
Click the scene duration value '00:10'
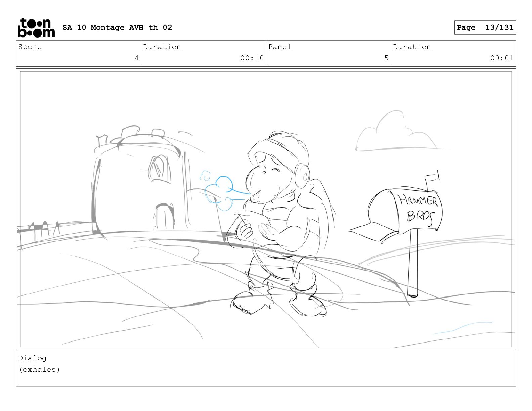(252, 58)
